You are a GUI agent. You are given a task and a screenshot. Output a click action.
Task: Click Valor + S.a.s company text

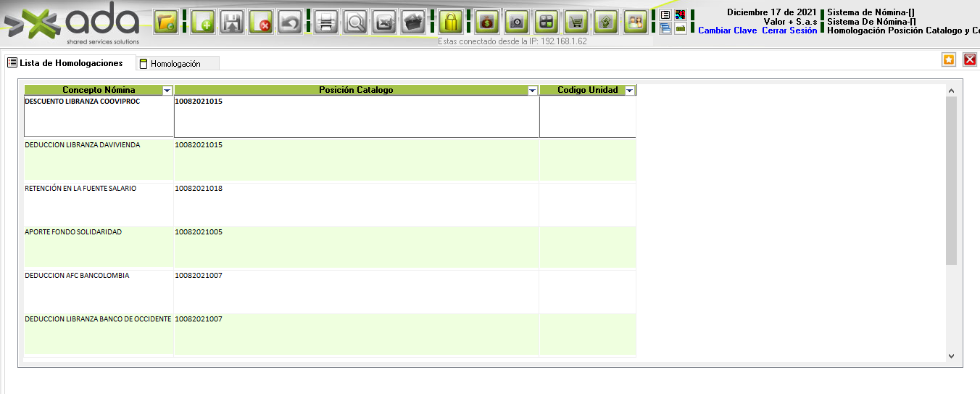[790, 22]
